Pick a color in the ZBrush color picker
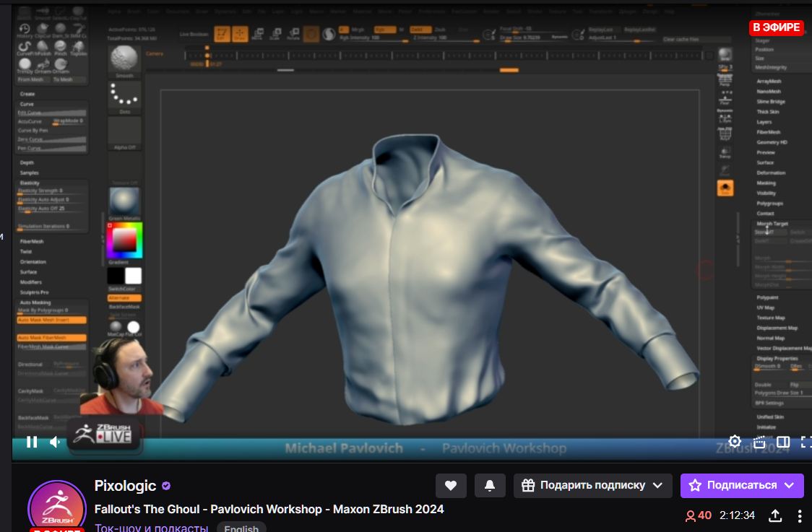The width and height of the screenshot is (812, 532). pos(124,240)
